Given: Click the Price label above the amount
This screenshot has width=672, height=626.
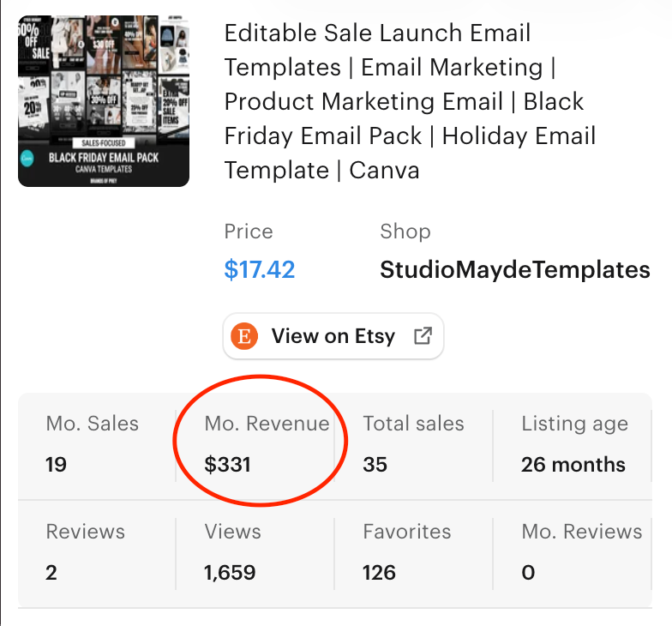Looking at the screenshot, I should click(249, 232).
